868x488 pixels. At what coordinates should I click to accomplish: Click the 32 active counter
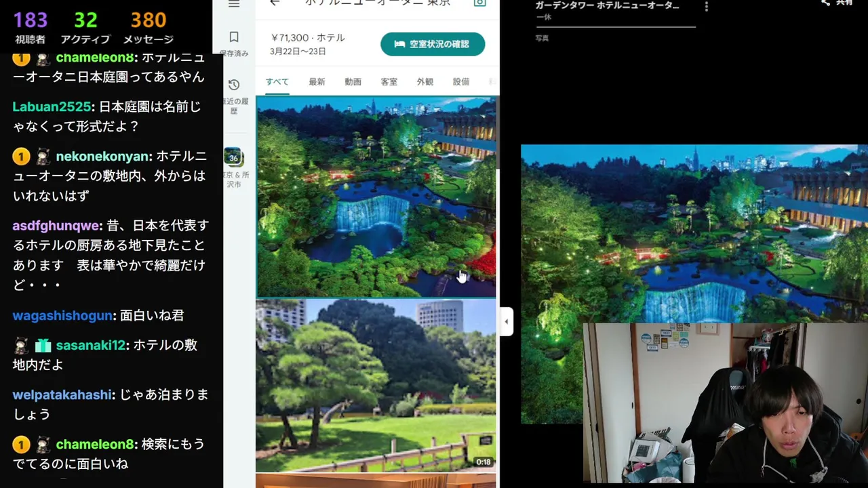pyautogui.click(x=86, y=20)
